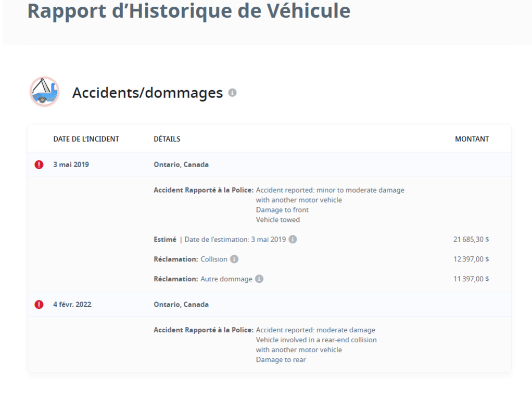This screenshot has width=532, height=400.
Task: Click red alert icon for 4 févr. 2022
Action: pyautogui.click(x=39, y=305)
